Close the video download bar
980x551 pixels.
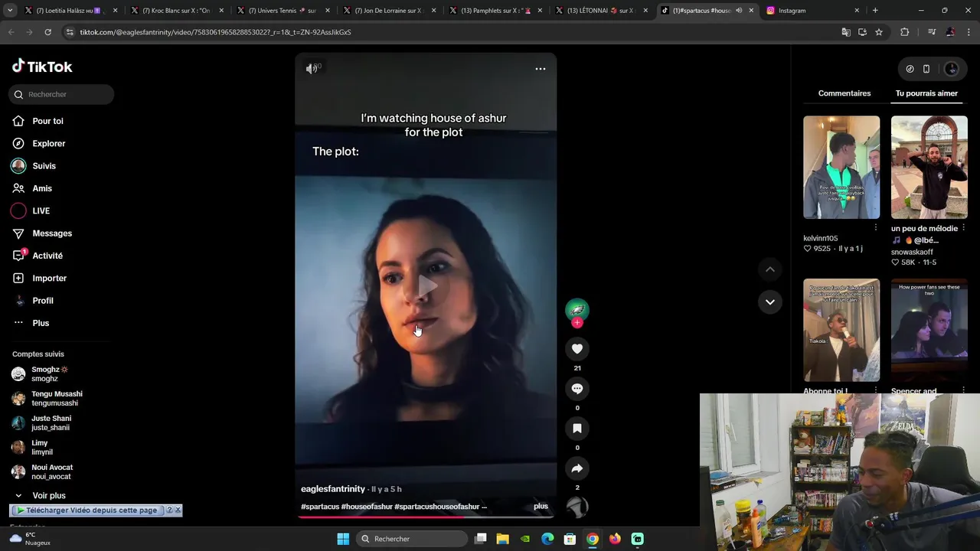coord(178,510)
